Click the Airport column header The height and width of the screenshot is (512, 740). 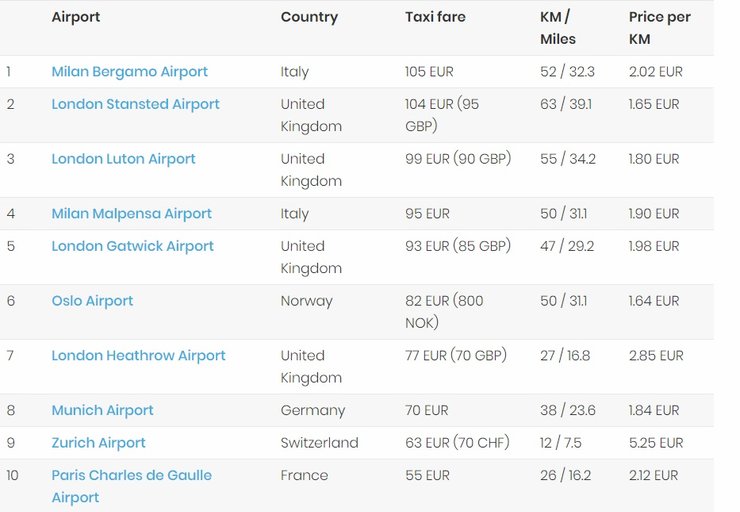[x=76, y=17]
